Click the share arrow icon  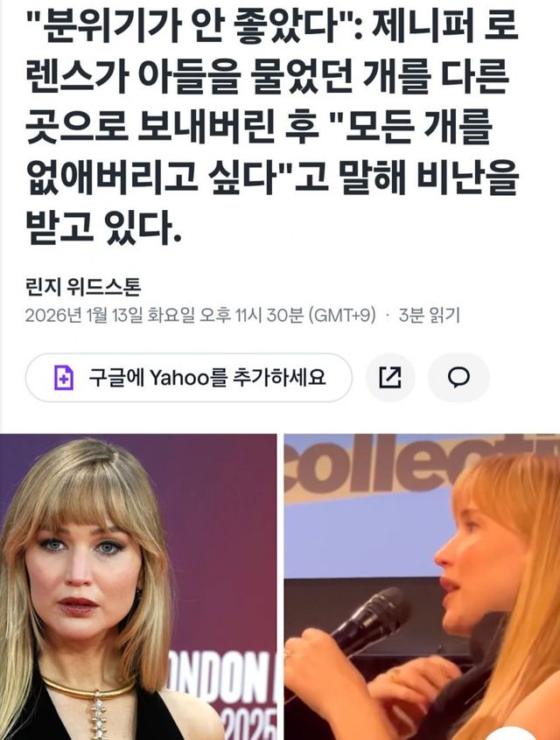pos(390,378)
